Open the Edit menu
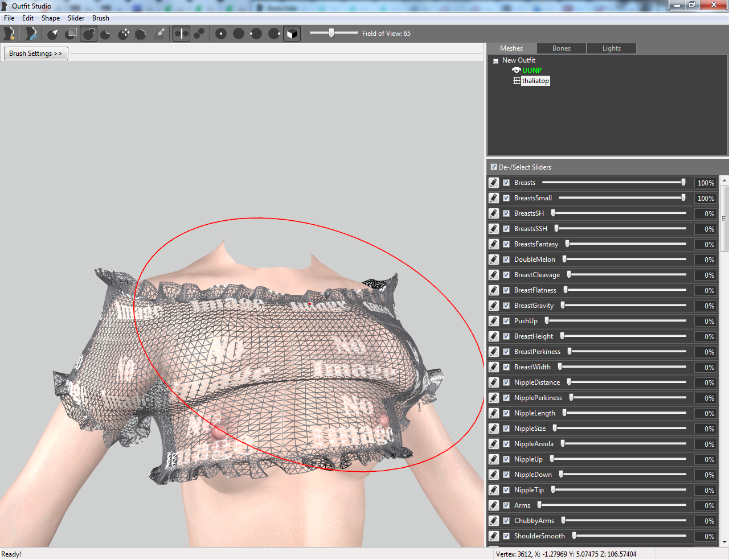Screen dimensions: 729x560 (x=28, y=18)
